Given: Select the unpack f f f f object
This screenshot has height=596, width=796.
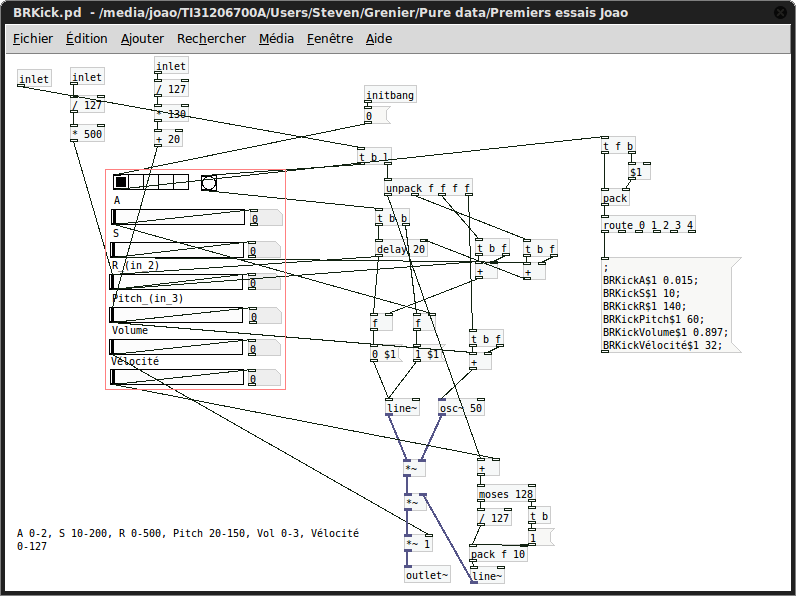Looking at the screenshot, I should (428, 188).
